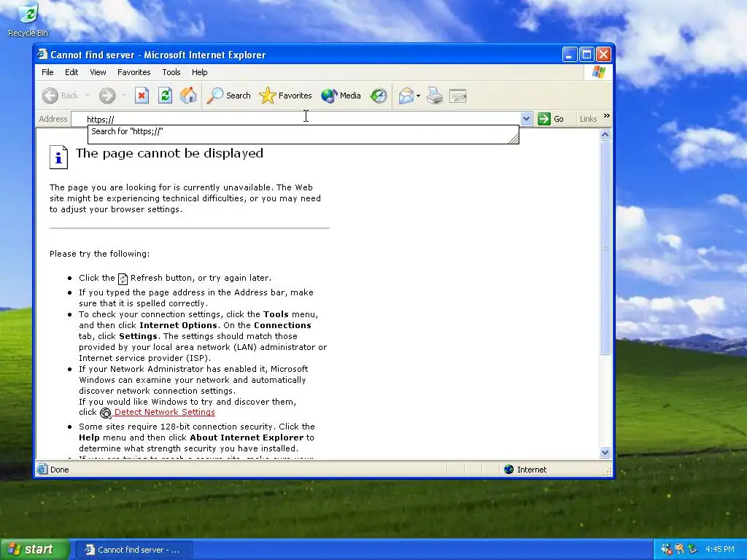This screenshot has height=560, width=747.
Task: Open the Tools menu
Action: click(171, 72)
